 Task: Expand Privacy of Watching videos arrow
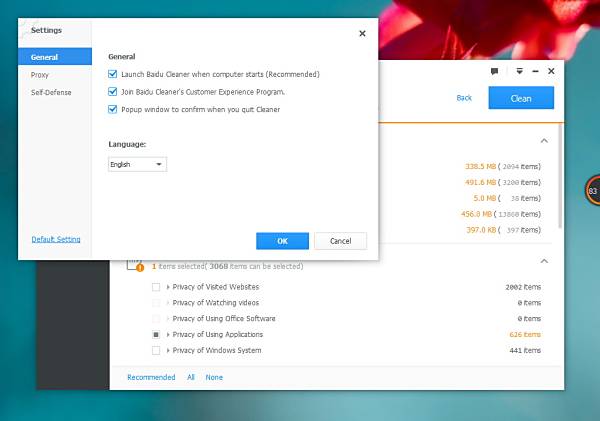[x=168, y=303]
